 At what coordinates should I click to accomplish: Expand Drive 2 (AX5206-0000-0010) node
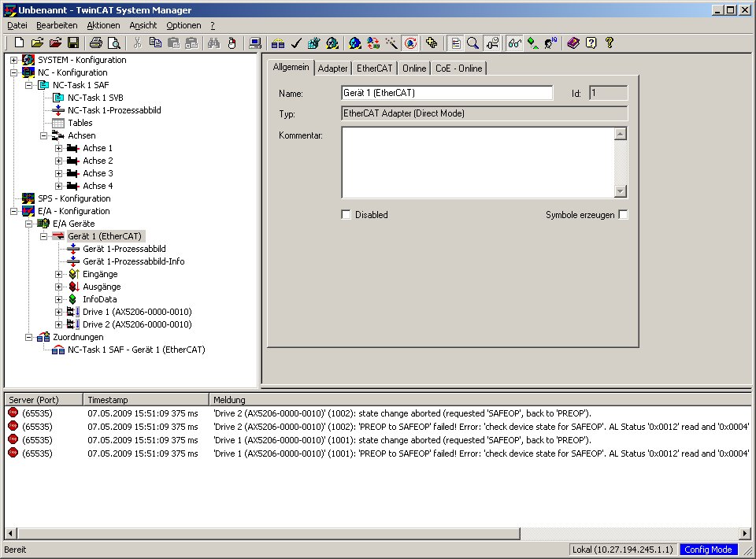[59, 324]
